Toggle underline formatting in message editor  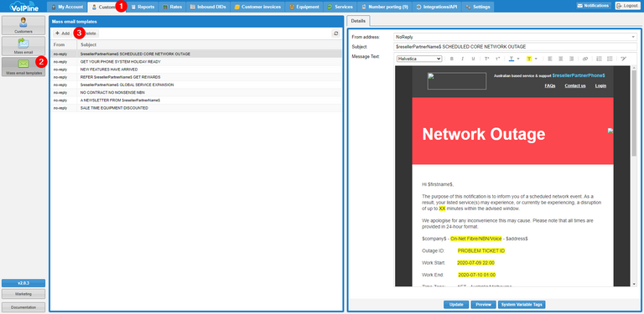click(x=473, y=59)
